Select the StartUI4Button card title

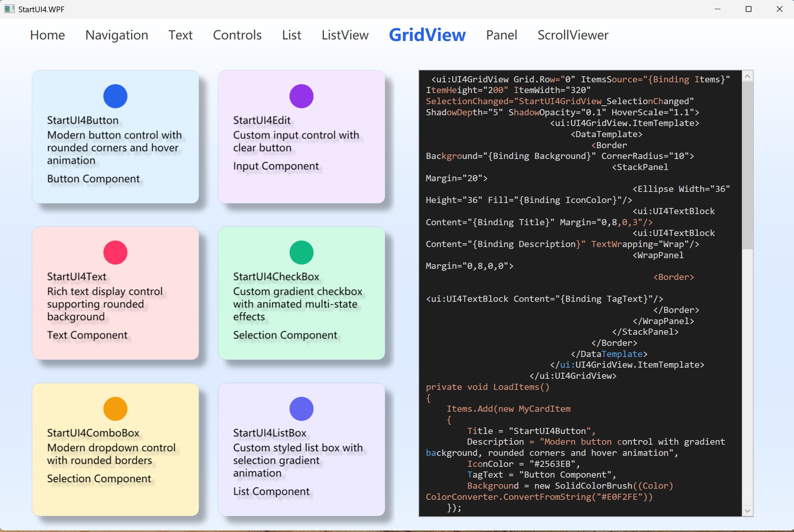click(83, 120)
